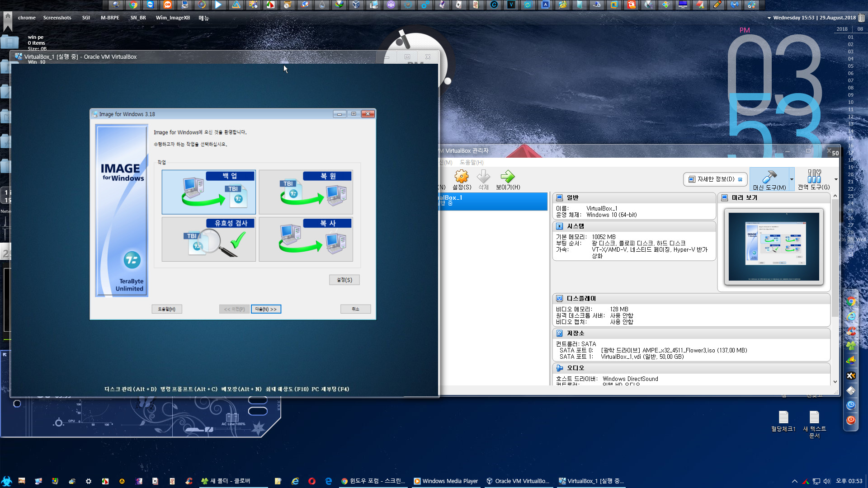Close the 자세한 정보(D) details tab
The image size is (868, 488).
point(740,179)
